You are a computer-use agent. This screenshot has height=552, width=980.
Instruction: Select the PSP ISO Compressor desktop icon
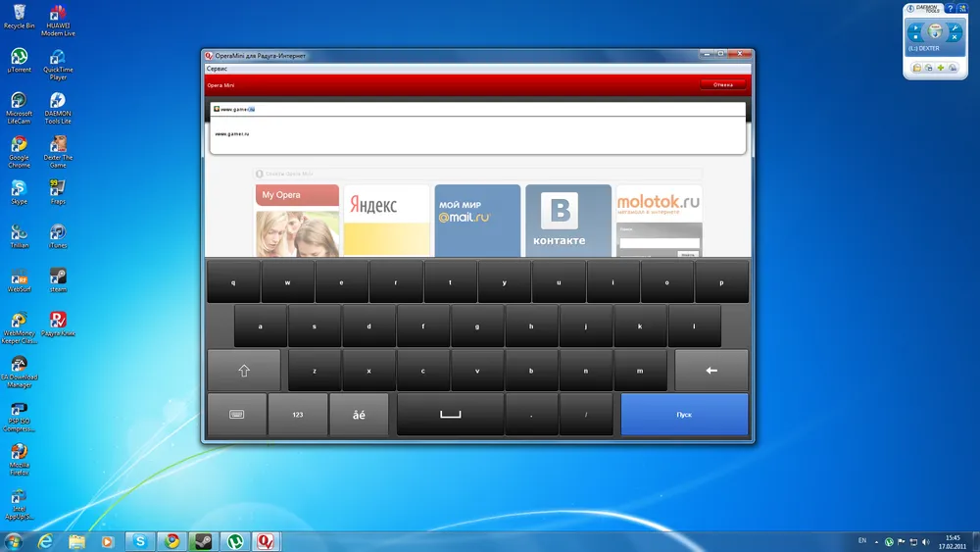(20, 417)
